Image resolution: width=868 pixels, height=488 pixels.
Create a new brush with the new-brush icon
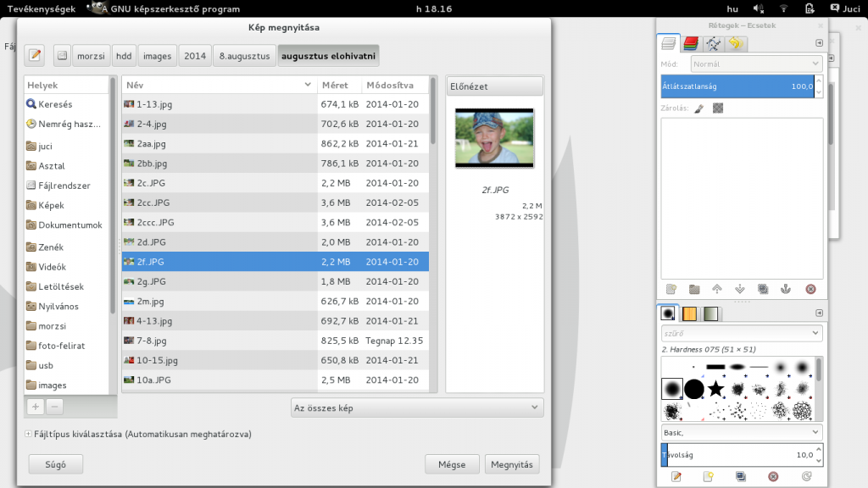click(708, 476)
